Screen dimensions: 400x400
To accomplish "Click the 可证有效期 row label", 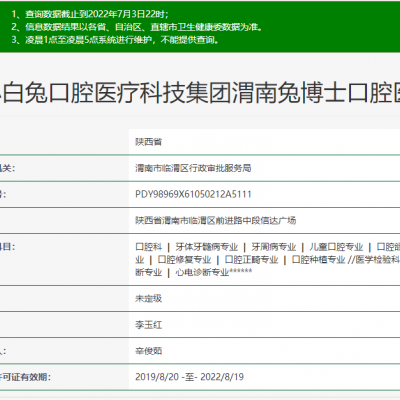I will pyautogui.click(x=26, y=377).
